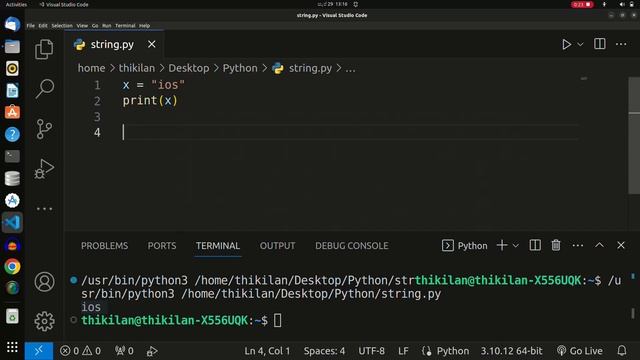The image size is (640, 360).
Task: Click the thikilan breadcrumb segment
Action: tap(137, 68)
